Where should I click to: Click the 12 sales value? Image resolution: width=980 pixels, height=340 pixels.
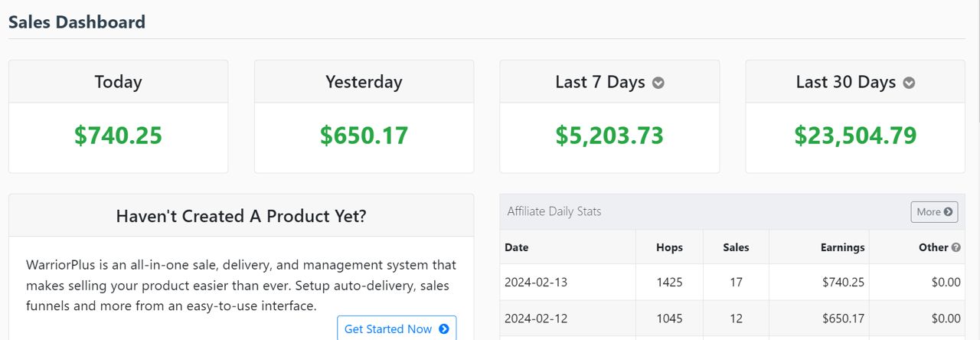point(736,318)
